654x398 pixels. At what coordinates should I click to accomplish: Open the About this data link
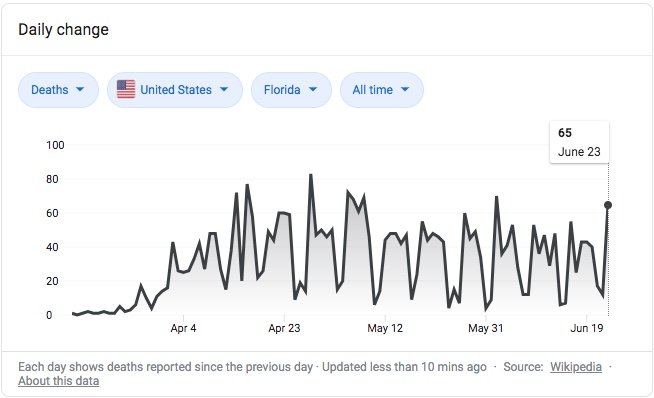point(58,381)
